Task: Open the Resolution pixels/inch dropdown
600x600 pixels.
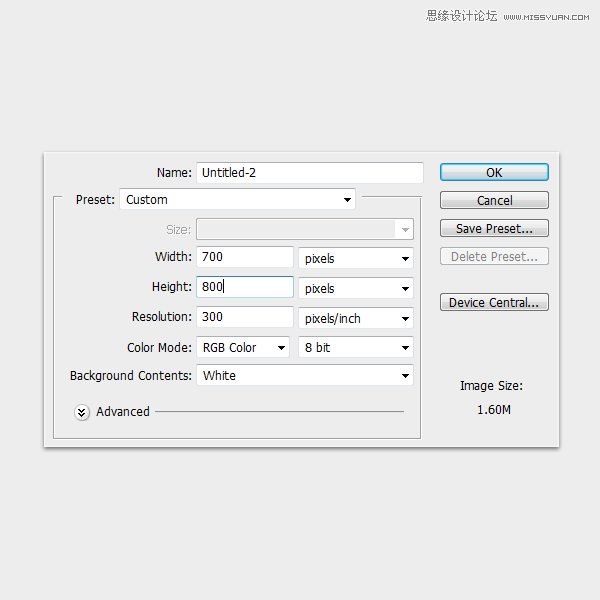Action: click(356, 318)
